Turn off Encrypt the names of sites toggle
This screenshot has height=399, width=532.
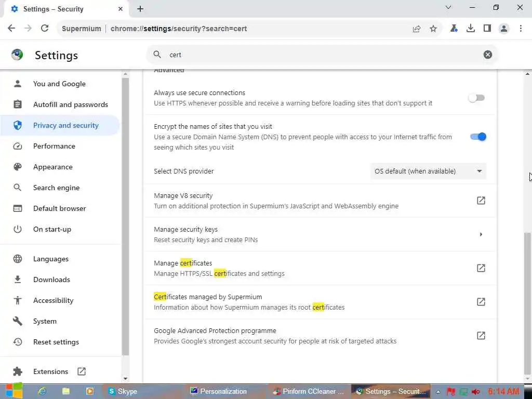[x=478, y=137]
